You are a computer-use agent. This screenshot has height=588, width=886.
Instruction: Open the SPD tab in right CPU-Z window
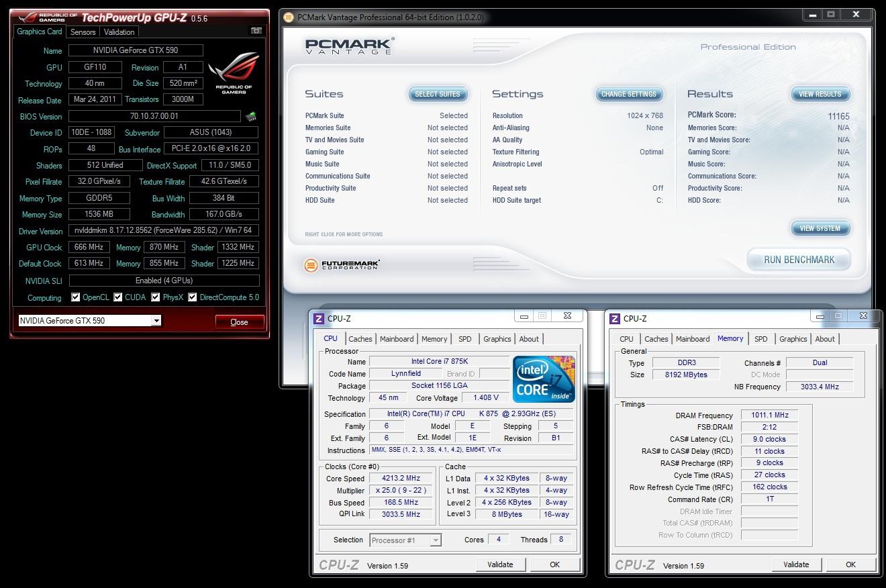pyautogui.click(x=761, y=339)
